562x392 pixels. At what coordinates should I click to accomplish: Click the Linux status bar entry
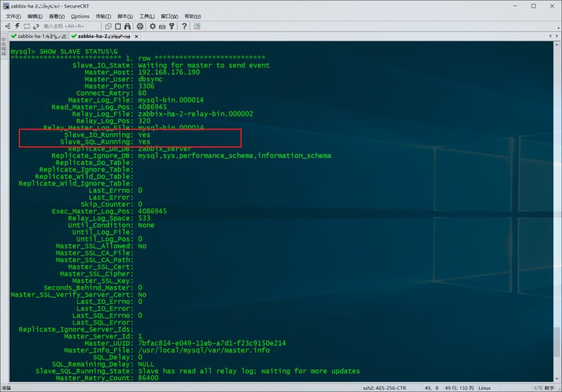click(484, 388)
